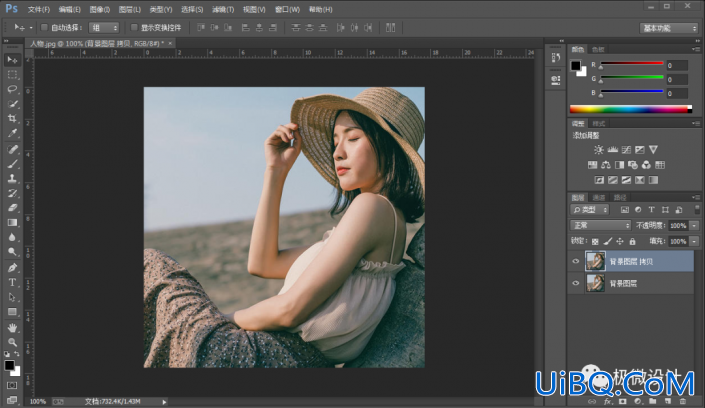This screenshot has height=408, width=705.
Task: Select the 背景图层 layer thumbnail
Action: (x=595, y=283)
